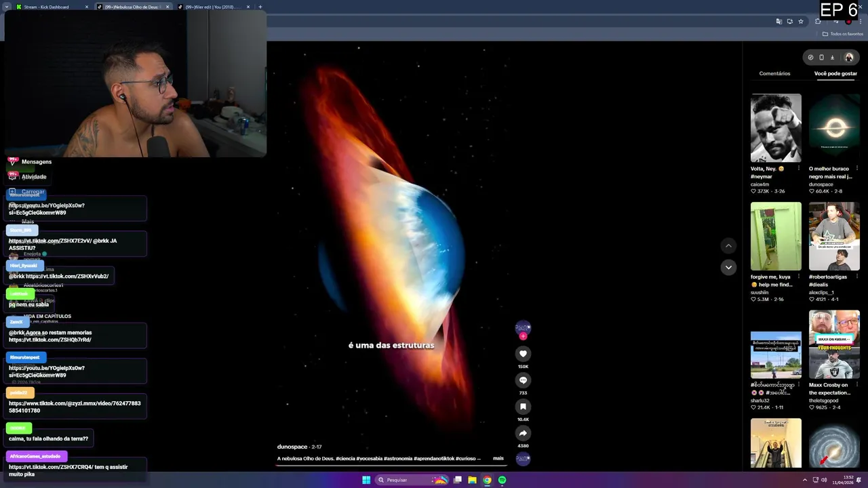Expand the Chrome tab search chevron
Image resolution: width=868 pixels, height=488 pixels.
click(x=7, y=7)
